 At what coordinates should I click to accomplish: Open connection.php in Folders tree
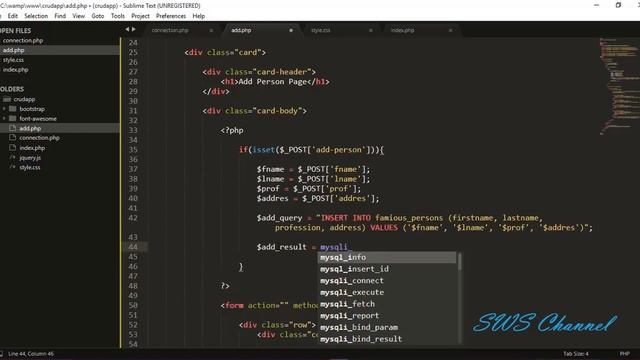[40, 138]
